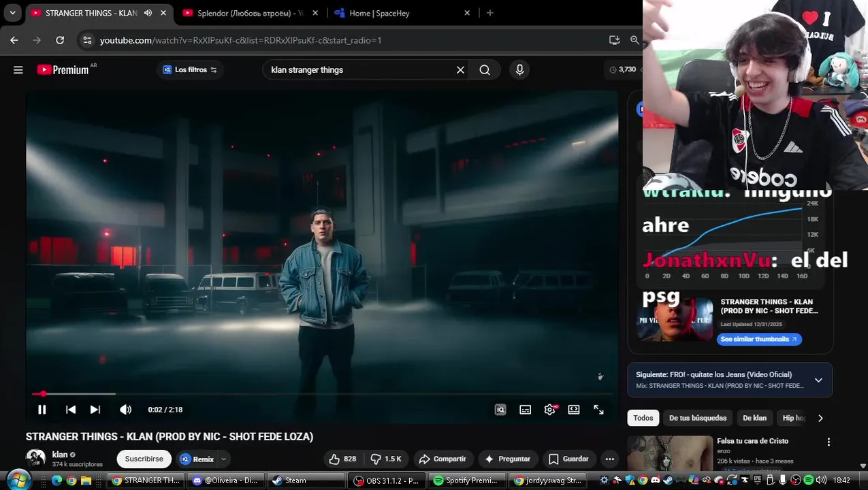The height and width of the screenshot is (490, 868).
Task: Open video player settings gear
Action: (x=549, y=410)
